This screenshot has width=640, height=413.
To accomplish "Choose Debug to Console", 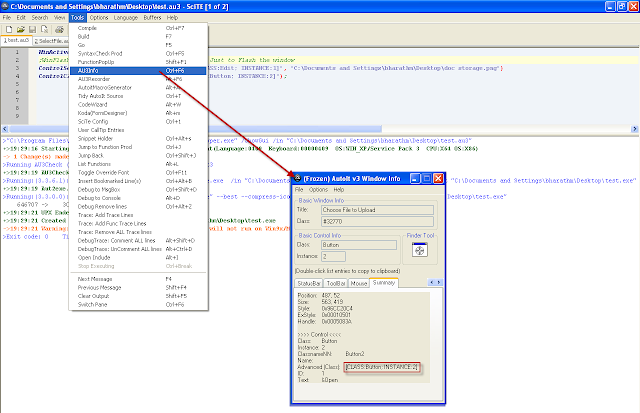I will (x=138, y=198).
